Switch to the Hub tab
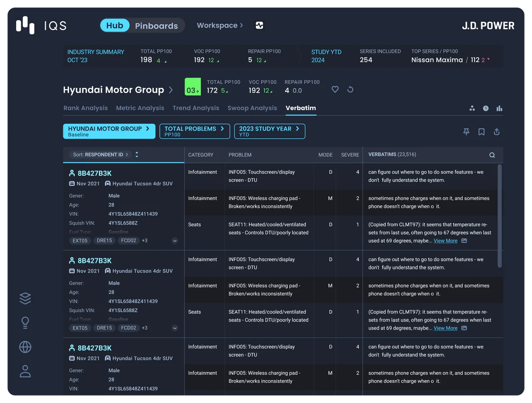The width and height of the screenshot is (532, 403). coord(115,25)
